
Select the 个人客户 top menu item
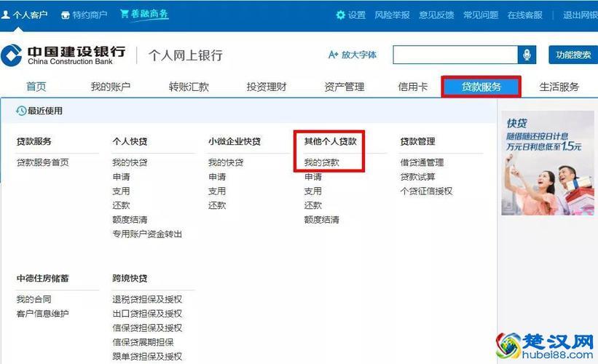(x=25, y=15)
